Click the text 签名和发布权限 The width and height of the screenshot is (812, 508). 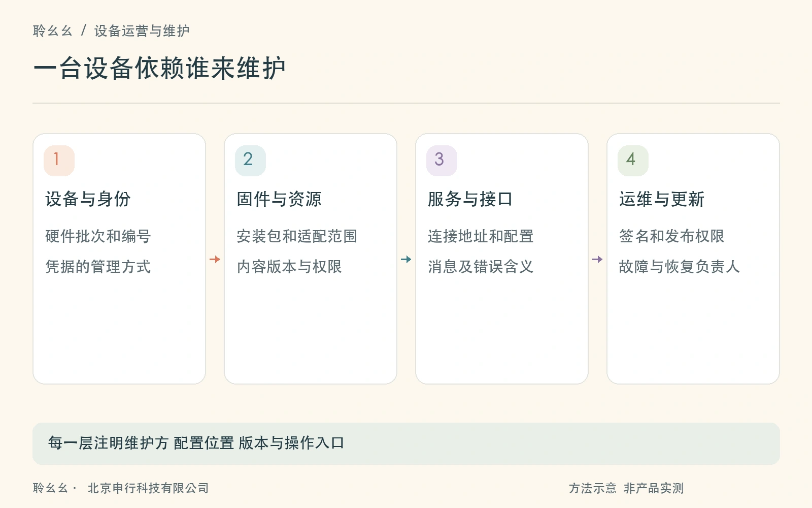(x=672, y=236)
